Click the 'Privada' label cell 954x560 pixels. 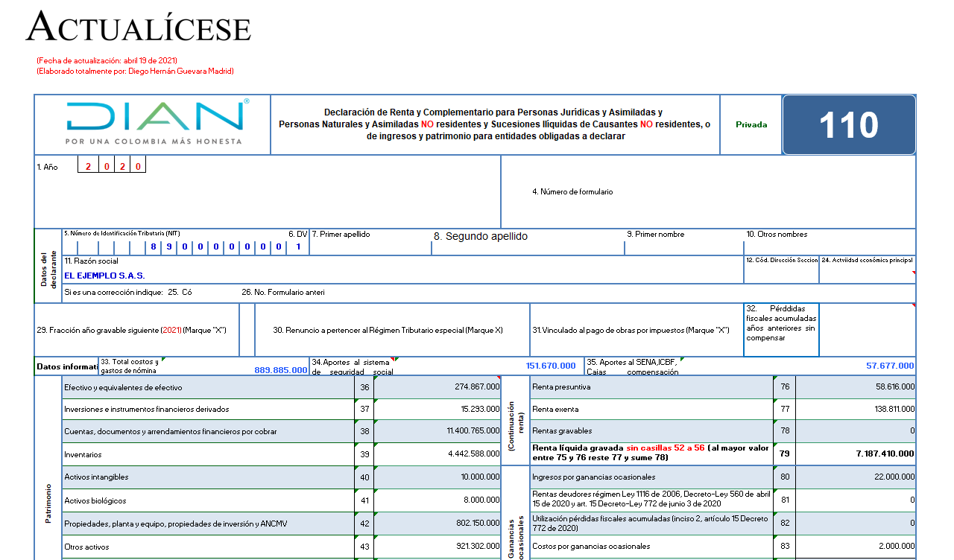(x=751, y=125)
